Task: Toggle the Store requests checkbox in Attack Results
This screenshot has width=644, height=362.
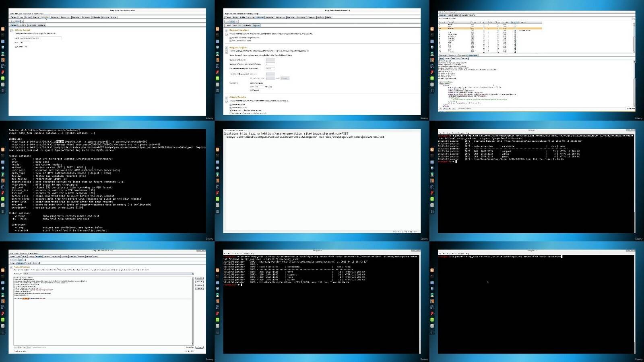Action: [x=230, y=105]
